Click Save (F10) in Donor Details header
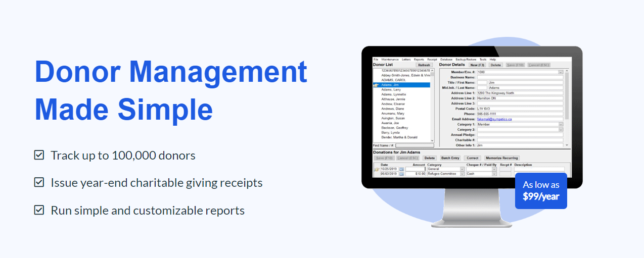644x258 pixels. pyautogui.click(x=515, y=65)
